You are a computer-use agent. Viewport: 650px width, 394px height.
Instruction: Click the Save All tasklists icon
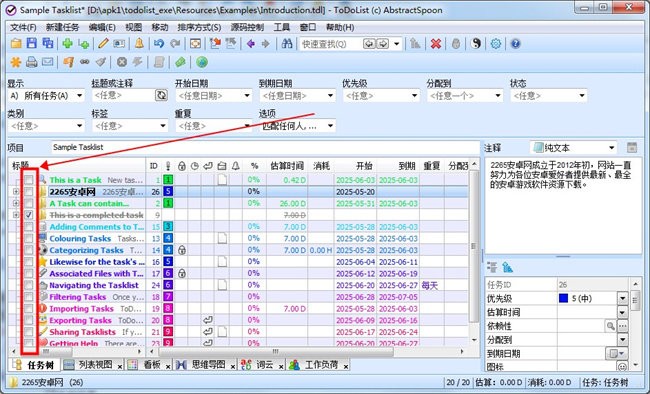click(x=48, y=44)
